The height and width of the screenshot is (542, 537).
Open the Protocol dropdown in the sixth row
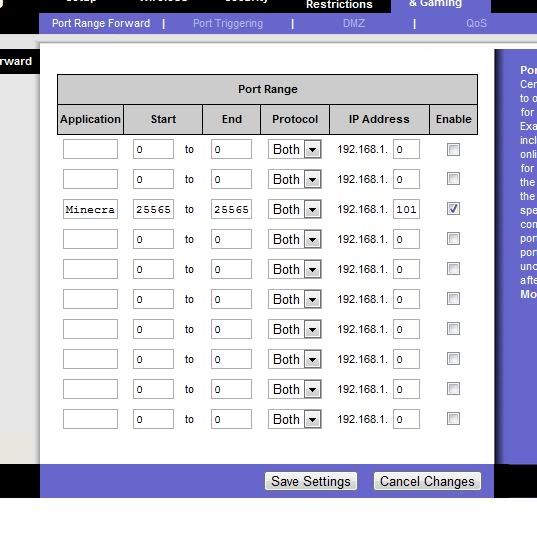(x=295, y=299)
